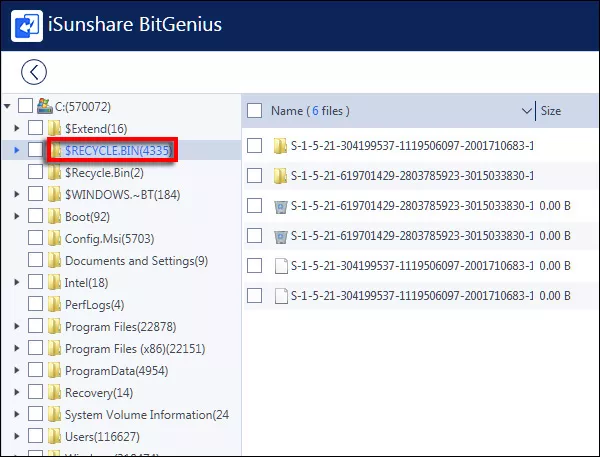The height and width of the screenshot is (457, 600).
Task: Click blank file icon in last list row
Action: click(281, 296)
